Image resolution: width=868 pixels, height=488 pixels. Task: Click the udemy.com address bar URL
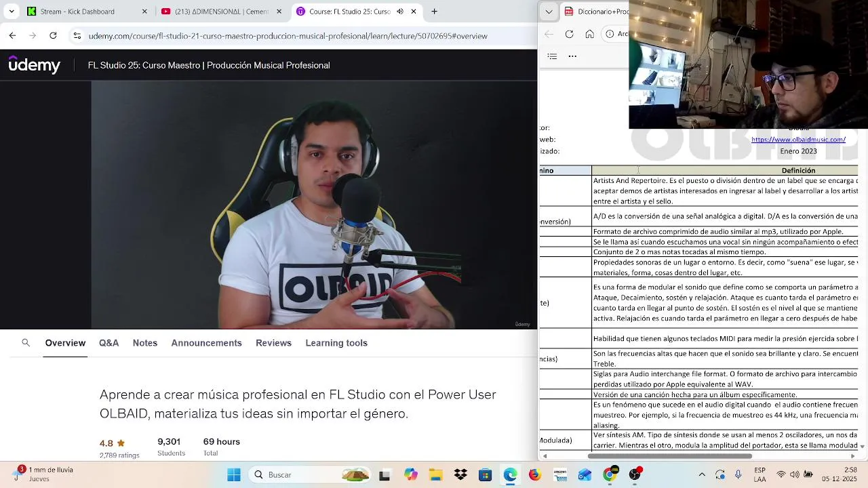(288, 36)
